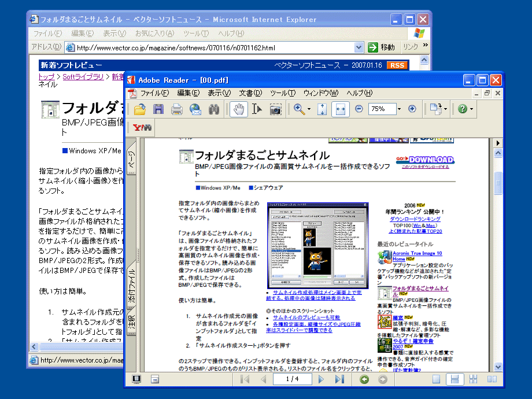Viewport: 532px width, 399px height.
Task: Open the zoom tool dropdown arrow
Action: coord(309,109)
